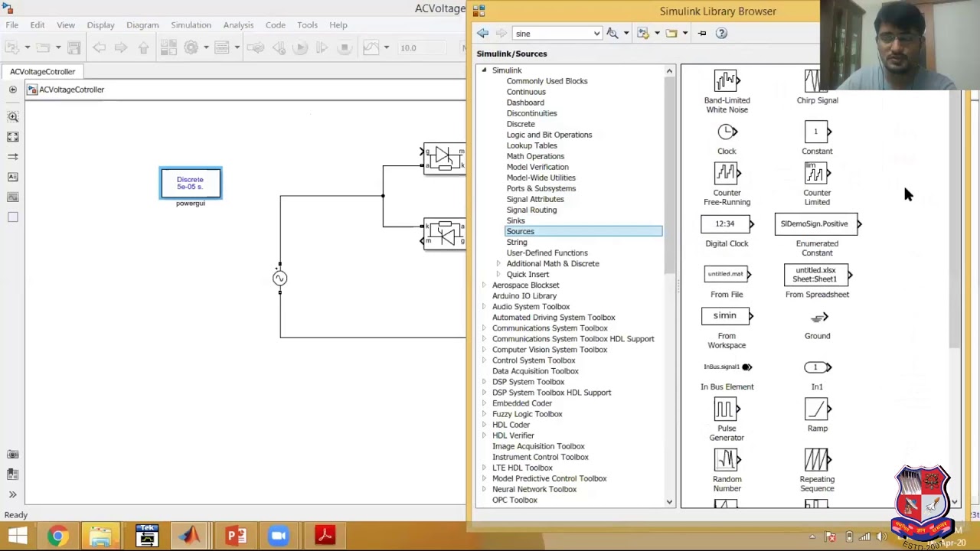Pin the Library Browser to stay on top

point(702,33)
